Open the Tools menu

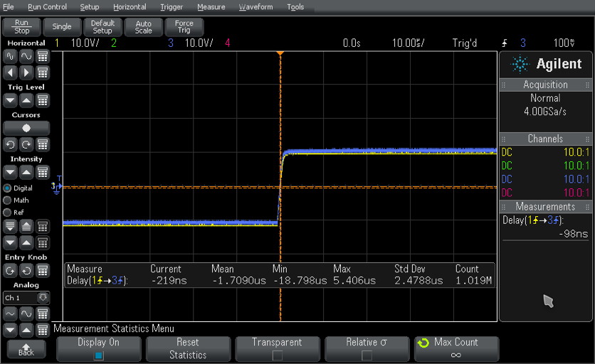pyautogui.click(x=295, y=7)
